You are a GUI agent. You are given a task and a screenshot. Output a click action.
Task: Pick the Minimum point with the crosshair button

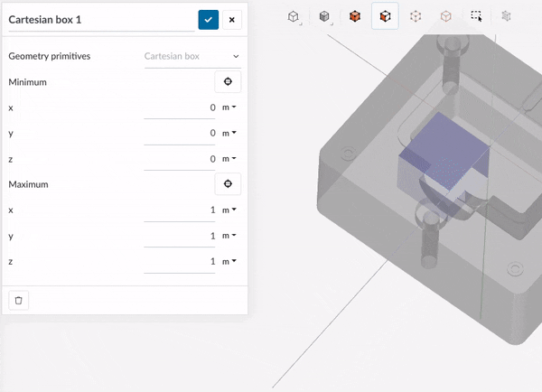[228, 82]
